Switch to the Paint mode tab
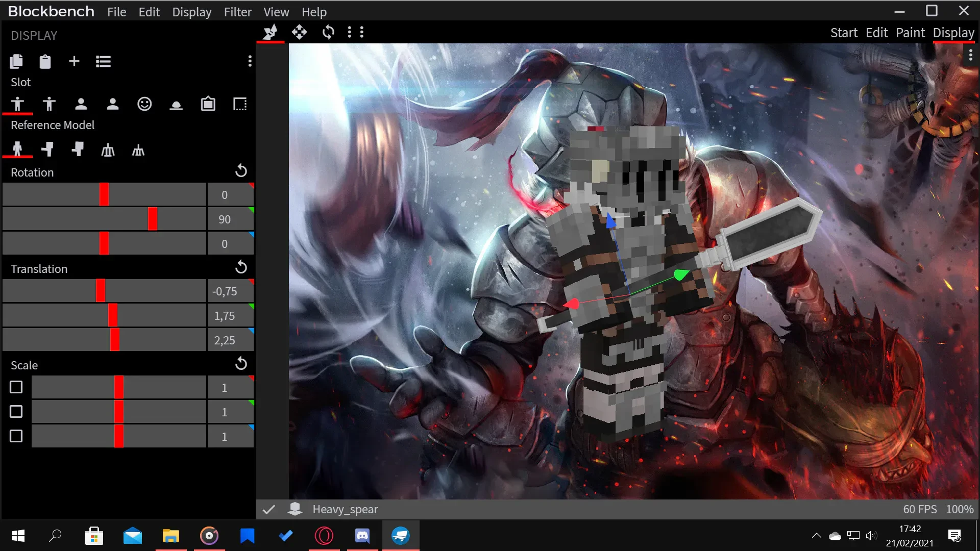 pyautogui.click(x=910, y=33)
